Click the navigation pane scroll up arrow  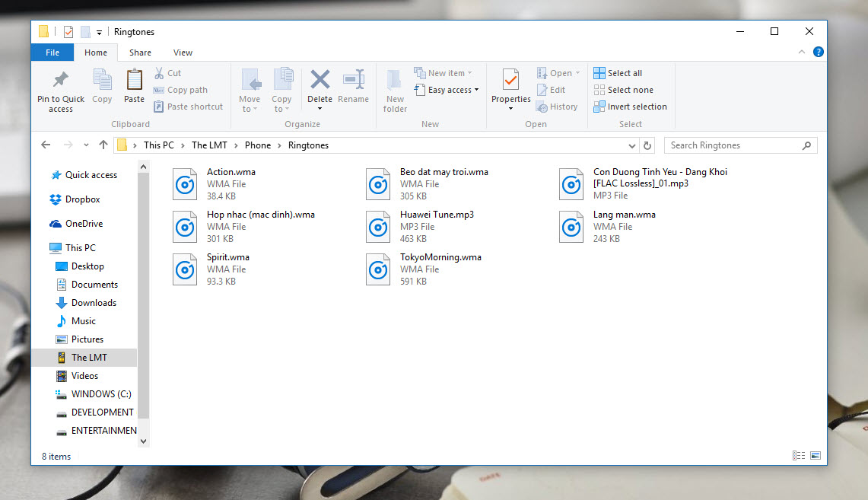pyautogui.click(x=143, y=167)
